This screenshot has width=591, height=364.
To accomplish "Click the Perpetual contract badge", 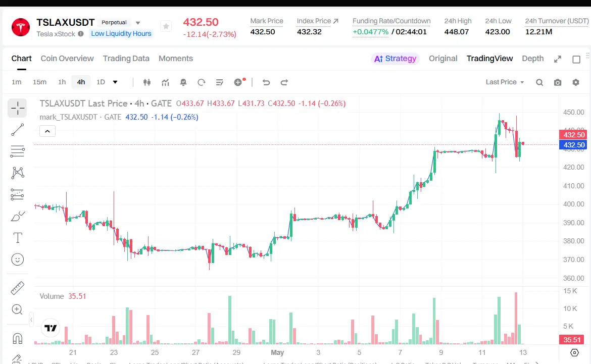I will pos(114,22).
